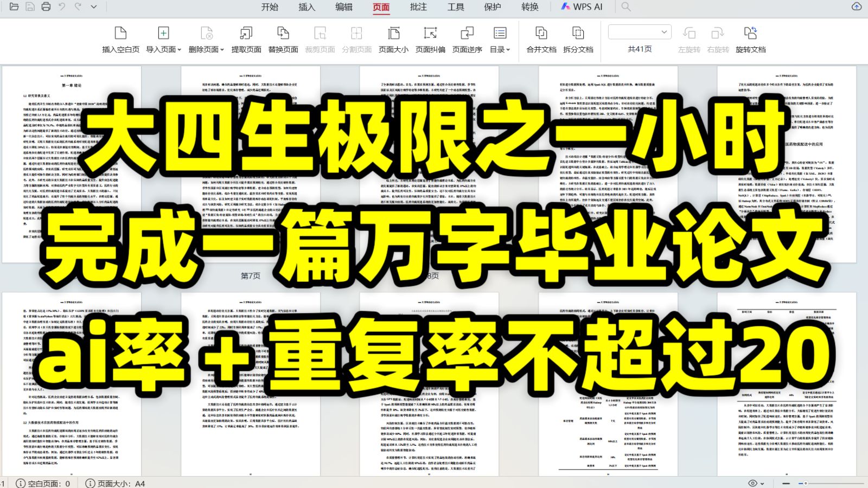Expand the 导入页面 dropdown arrow
This screenshot has height=488, width=868.
point(180,49)
